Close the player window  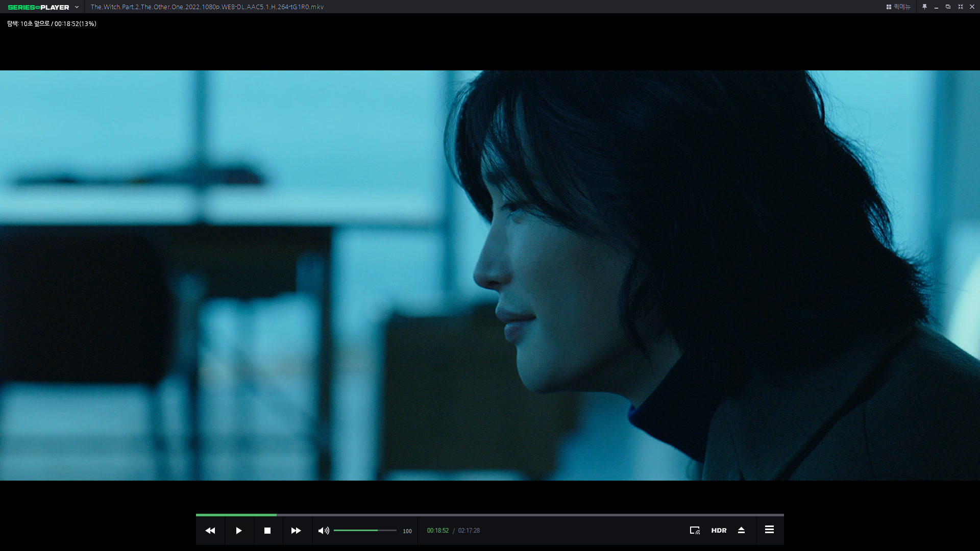(972, 7)
